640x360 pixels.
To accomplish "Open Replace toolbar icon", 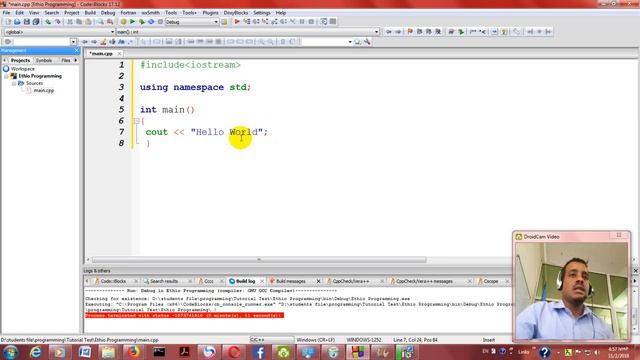I will tap(109, 22).
